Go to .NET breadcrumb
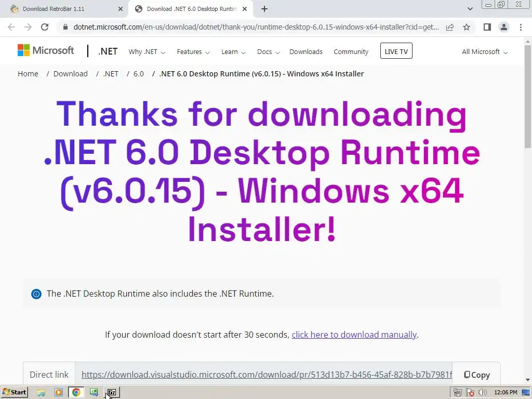 coord(111,74)
